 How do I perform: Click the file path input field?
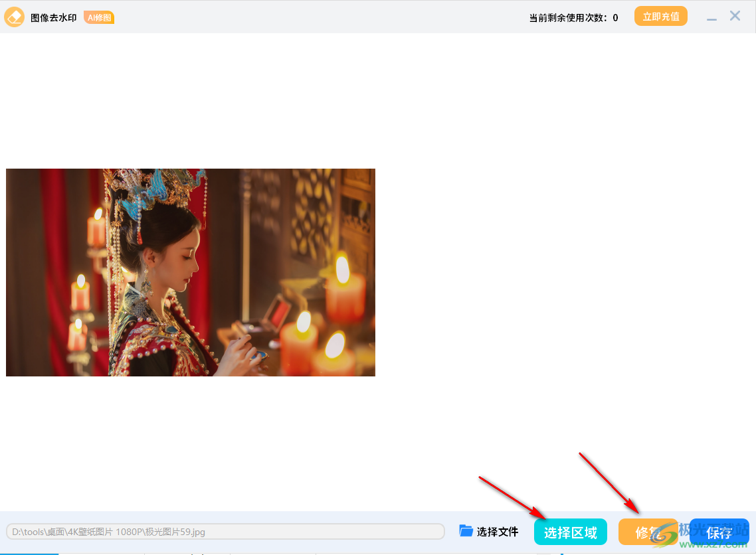[225, 532]
